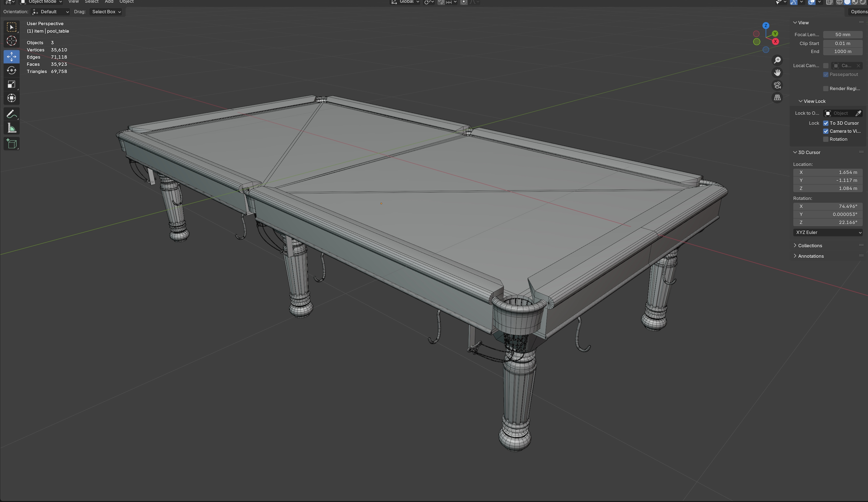Expand the Collections panel
Viewport: 868px width, 502px height.
810,246
